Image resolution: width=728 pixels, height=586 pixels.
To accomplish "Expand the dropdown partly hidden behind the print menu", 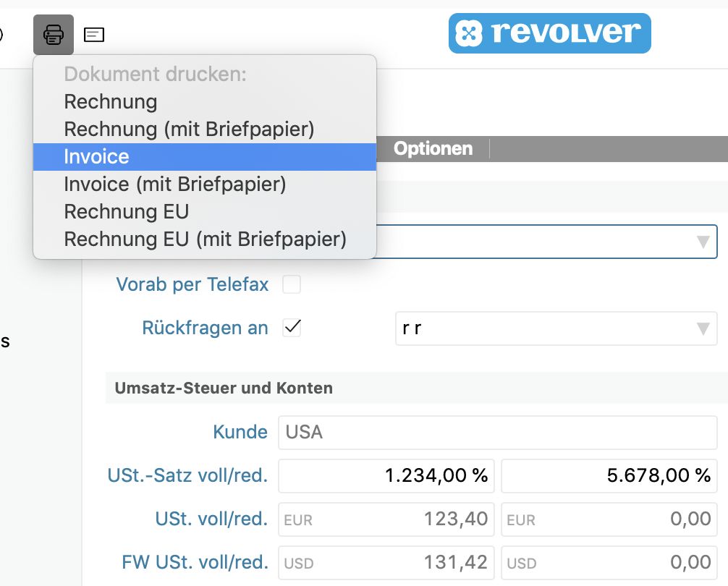I will click(x=701, y=242).
